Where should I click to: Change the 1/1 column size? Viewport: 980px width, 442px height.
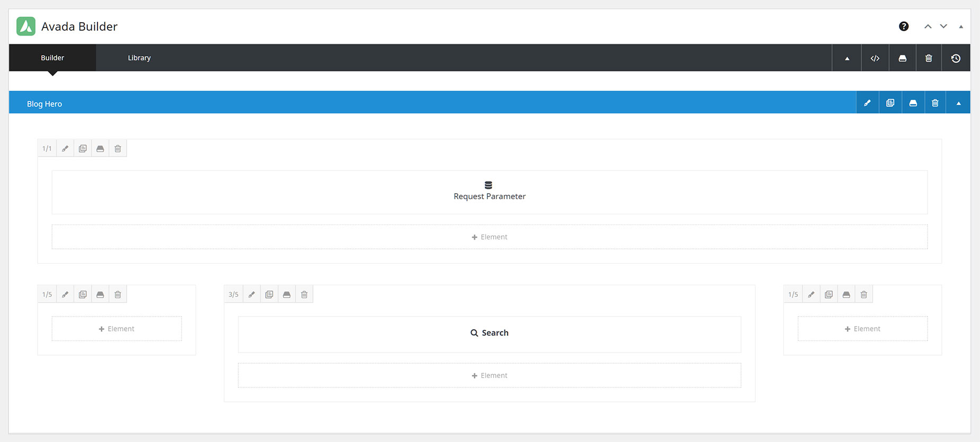click(47, 148)
